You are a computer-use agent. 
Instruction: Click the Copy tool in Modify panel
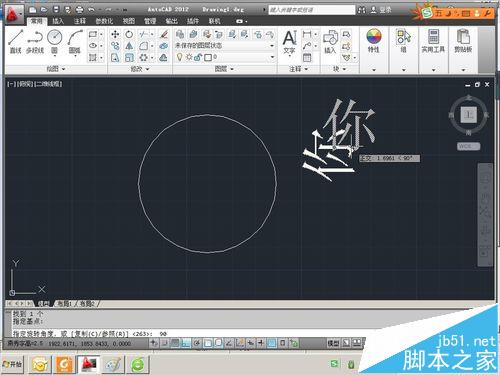(115, 46)
